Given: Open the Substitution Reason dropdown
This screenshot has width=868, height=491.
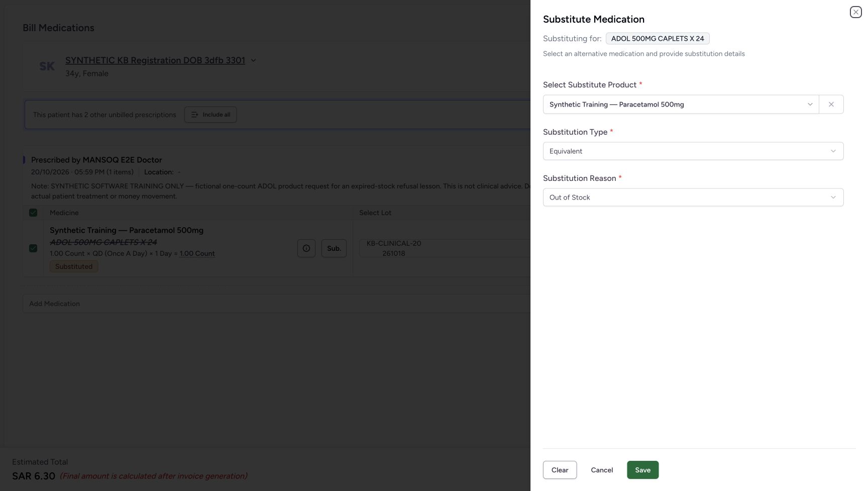Looking at the screenshot, I should tap(693, 198).
